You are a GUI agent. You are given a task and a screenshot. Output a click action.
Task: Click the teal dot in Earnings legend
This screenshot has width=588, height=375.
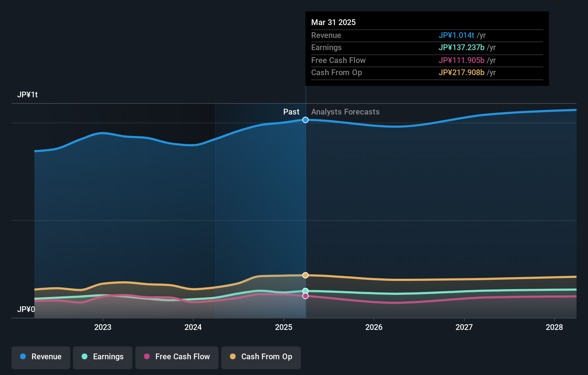pyautogui.click(x=85, y=356)
